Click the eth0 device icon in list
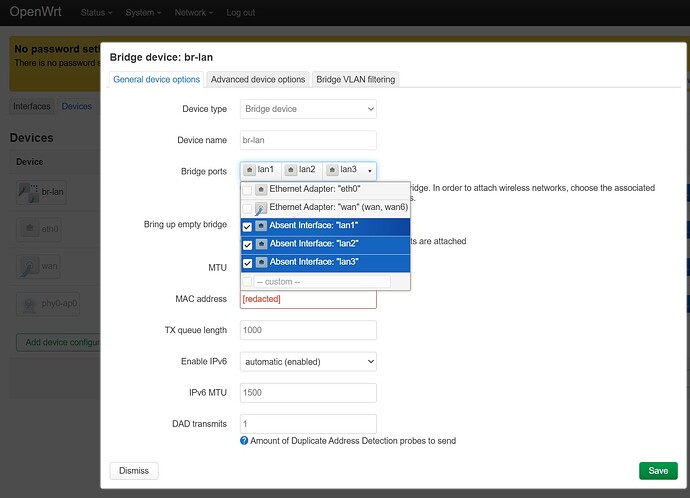Viewport: 690px width, 498px height. (x=29, y=229)
